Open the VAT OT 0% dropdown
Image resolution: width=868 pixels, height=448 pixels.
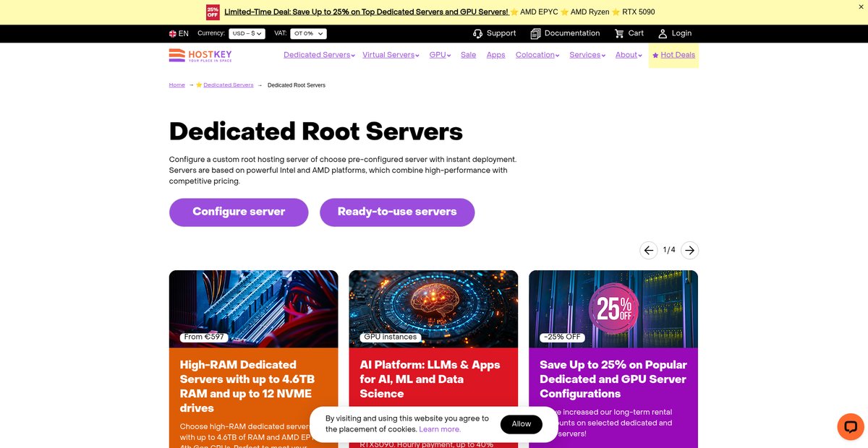coord(308,33)
